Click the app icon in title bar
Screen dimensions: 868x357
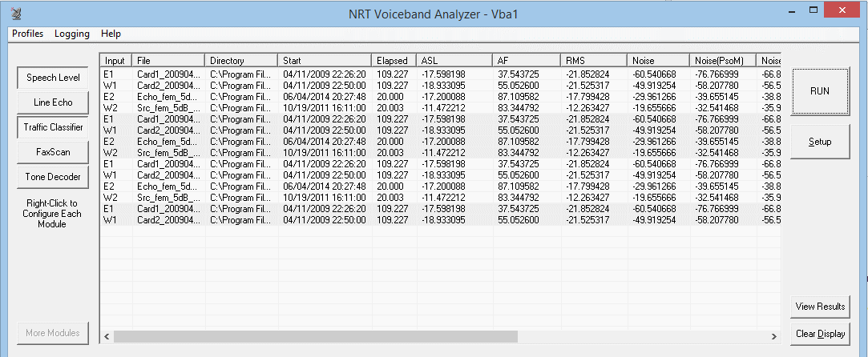pos(16,13)
